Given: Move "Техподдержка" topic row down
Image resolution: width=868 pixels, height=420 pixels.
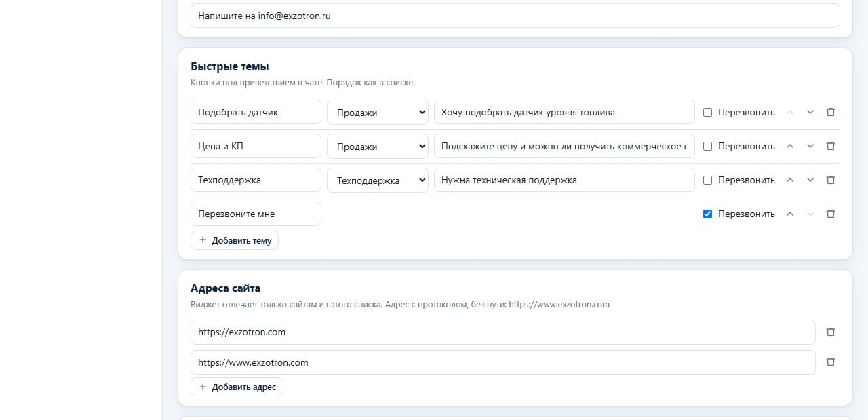Looking at the screenshot, I should tap(810, 180).
